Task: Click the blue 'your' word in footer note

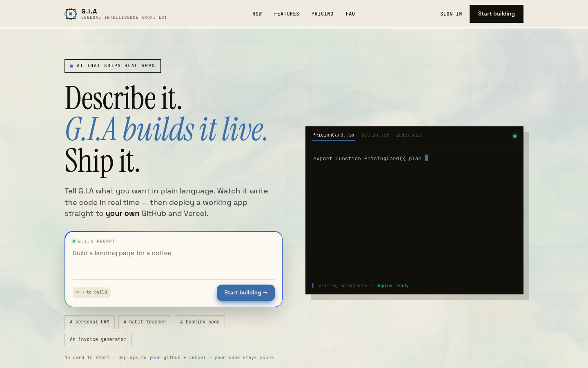Action: [155, 358]
